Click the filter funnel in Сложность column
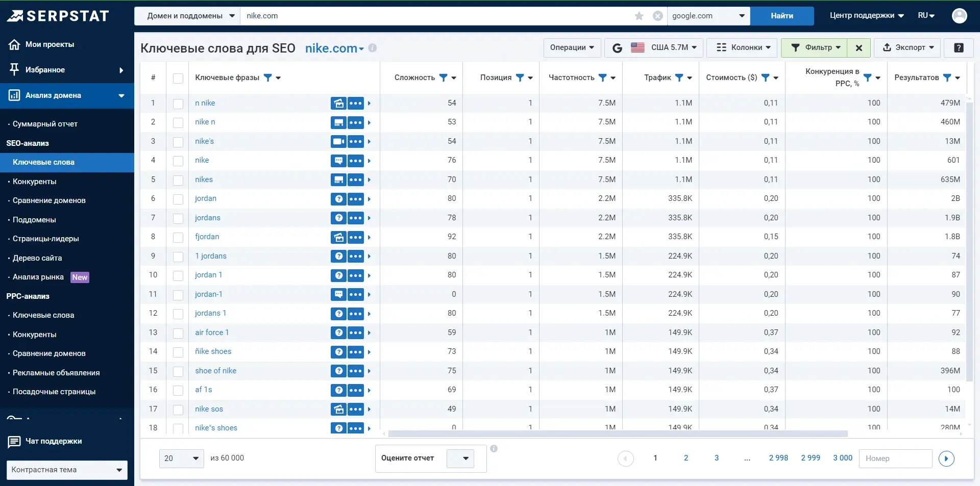Screen dimensions: 980x486 (x=443, y=78)
